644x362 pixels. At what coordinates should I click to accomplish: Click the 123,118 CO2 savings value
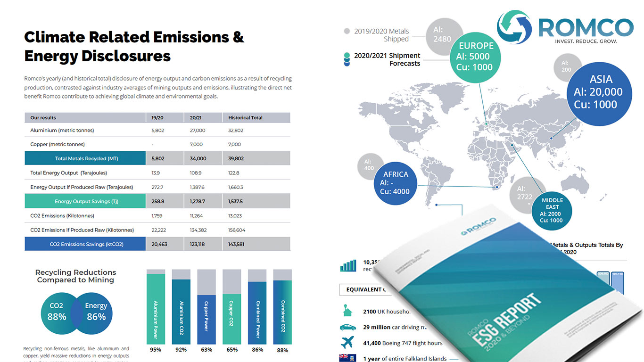click(199, 244)
